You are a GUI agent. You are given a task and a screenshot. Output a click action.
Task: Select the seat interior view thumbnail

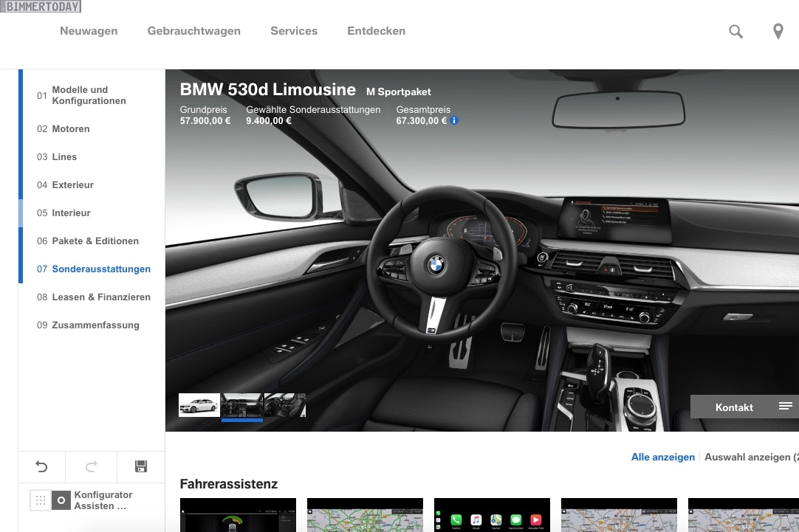[x=285, y=405]
